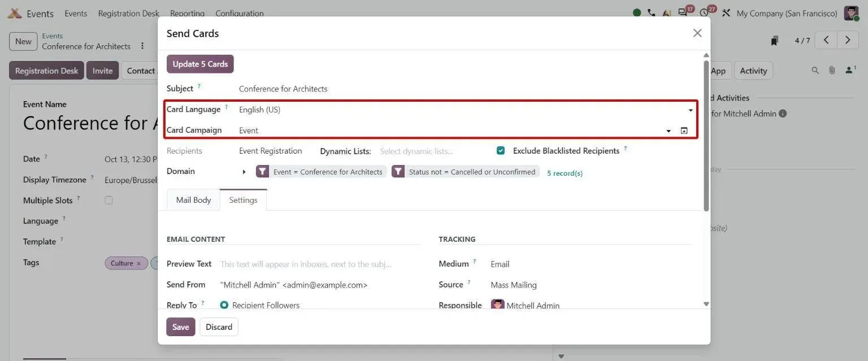This screenshot has width=868, height=361.
Task: Open the activities clock icon with 27 badge
Action: click(704, 13)
